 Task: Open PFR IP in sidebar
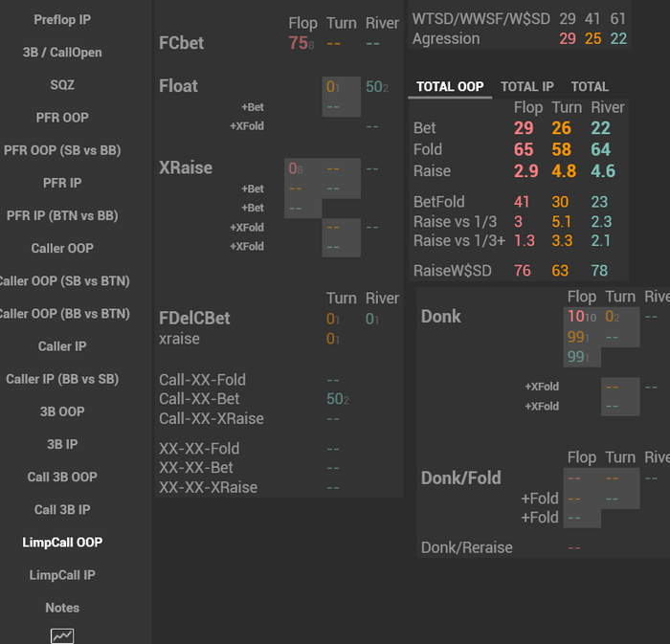pyautogui.click(x=62, y=183)
